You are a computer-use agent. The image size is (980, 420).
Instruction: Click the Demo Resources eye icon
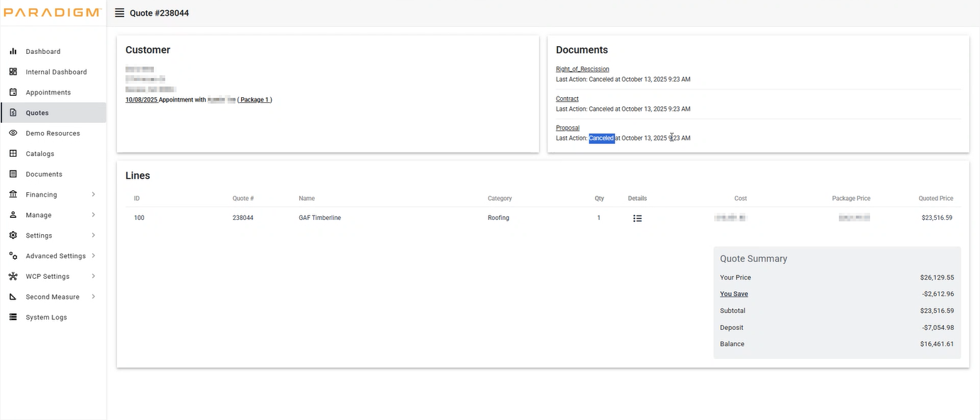[13, 133]
